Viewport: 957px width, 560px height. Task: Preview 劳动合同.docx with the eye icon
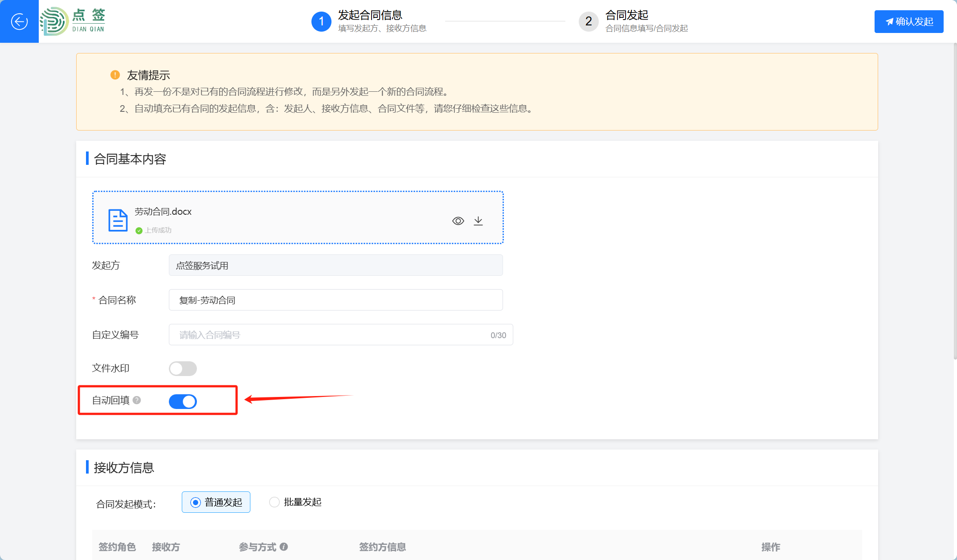pos(458,221)
